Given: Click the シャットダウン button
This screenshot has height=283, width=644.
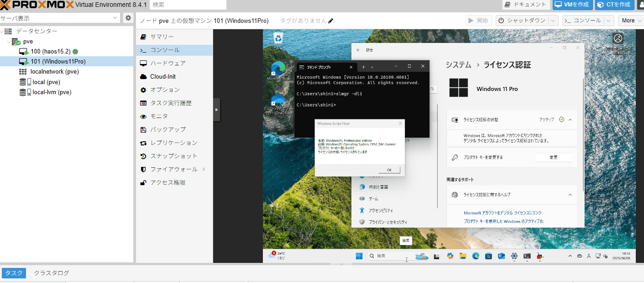Looking at the screenshot, I should 522,21.
